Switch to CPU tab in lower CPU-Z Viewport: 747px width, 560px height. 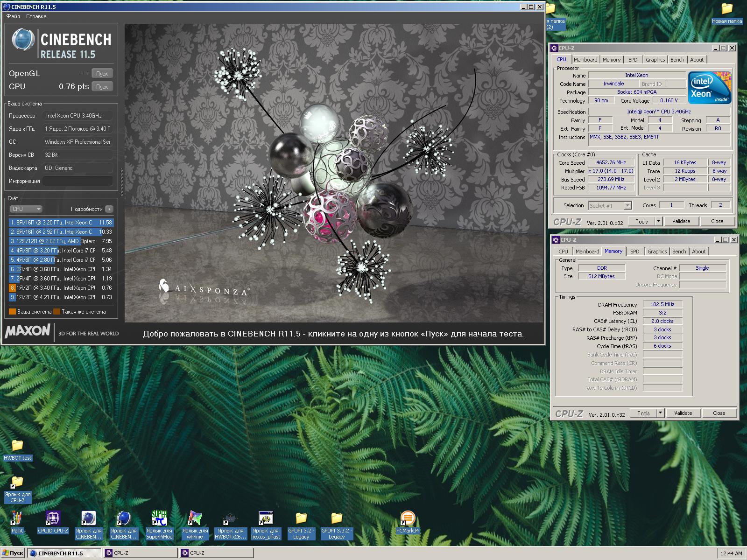(564, 252)
